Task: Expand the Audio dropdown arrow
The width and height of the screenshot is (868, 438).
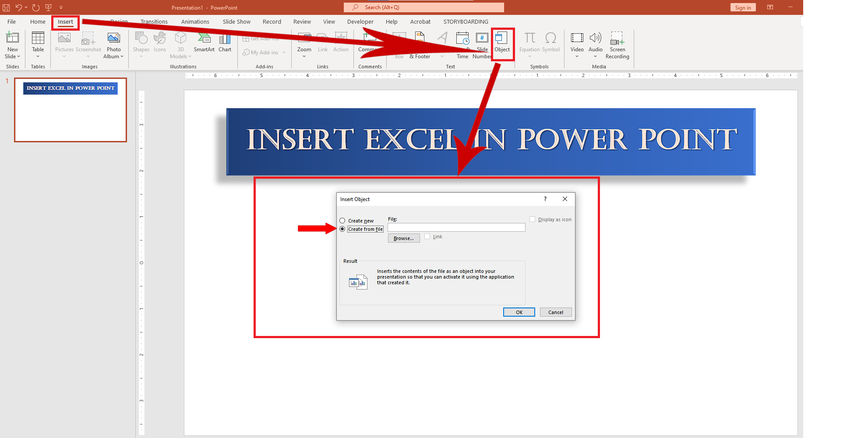Action: tap(595, 57)
